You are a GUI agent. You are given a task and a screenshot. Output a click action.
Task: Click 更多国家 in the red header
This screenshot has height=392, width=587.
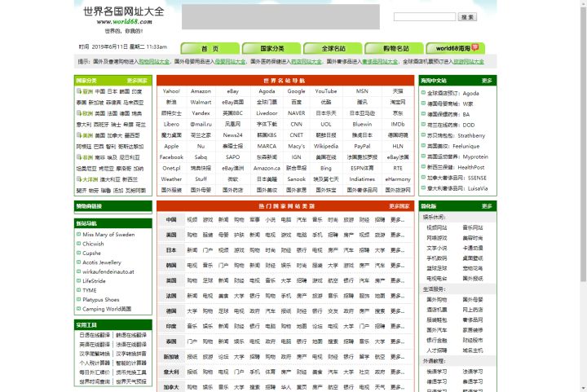[x=399, y=206]
